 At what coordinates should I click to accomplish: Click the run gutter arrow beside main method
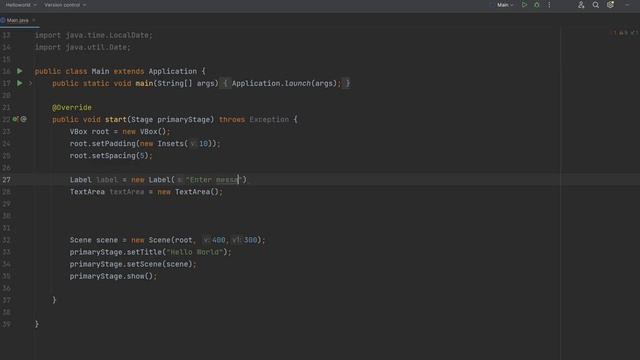click(19, 83)
